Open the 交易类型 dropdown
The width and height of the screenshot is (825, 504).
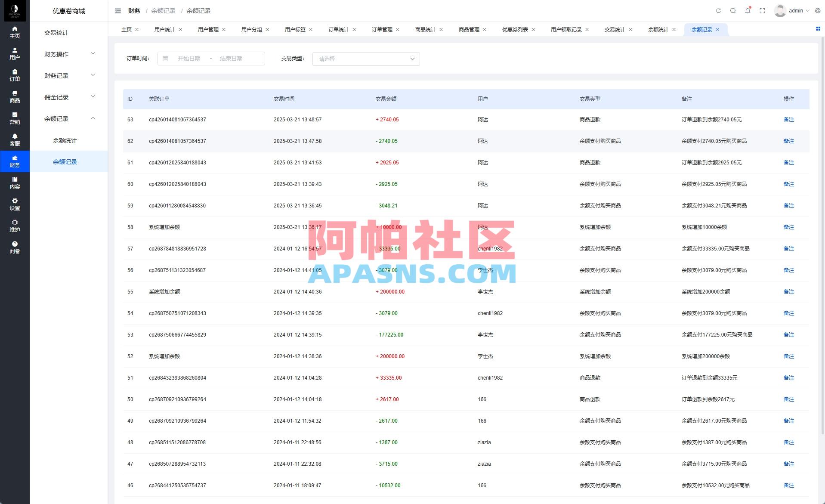click(x=365, y=59)
